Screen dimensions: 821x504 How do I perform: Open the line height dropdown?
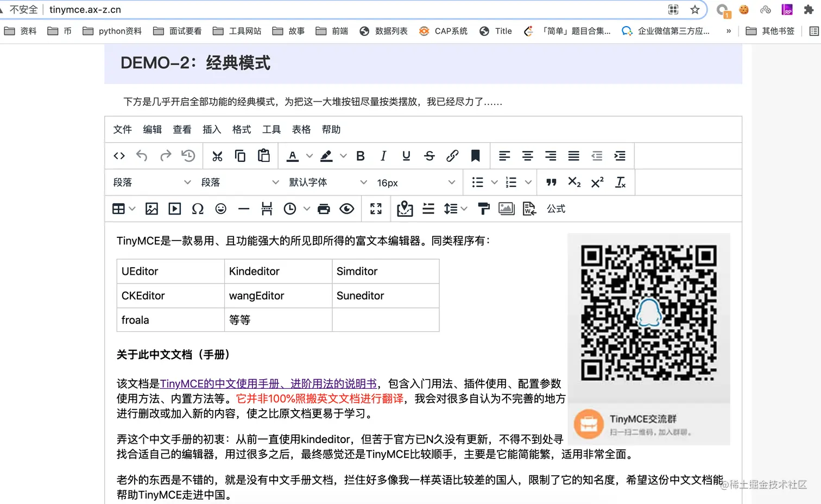[456, 209]
